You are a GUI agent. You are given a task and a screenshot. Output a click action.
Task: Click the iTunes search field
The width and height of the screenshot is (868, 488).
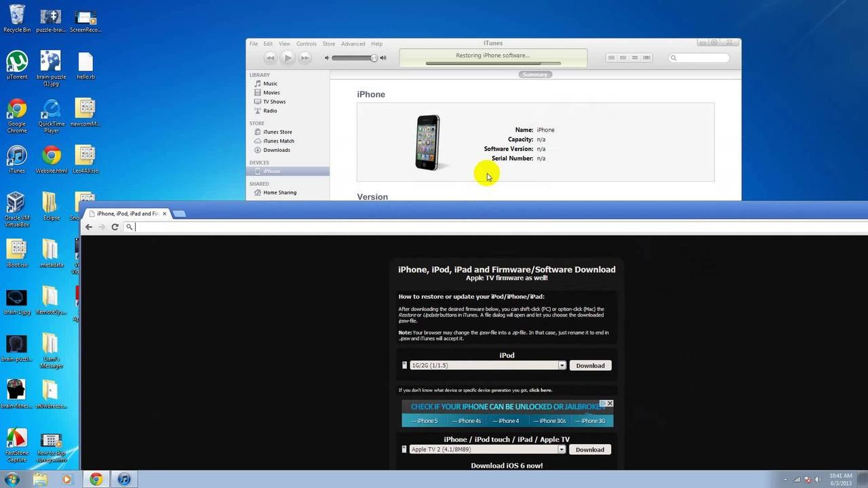698,58
